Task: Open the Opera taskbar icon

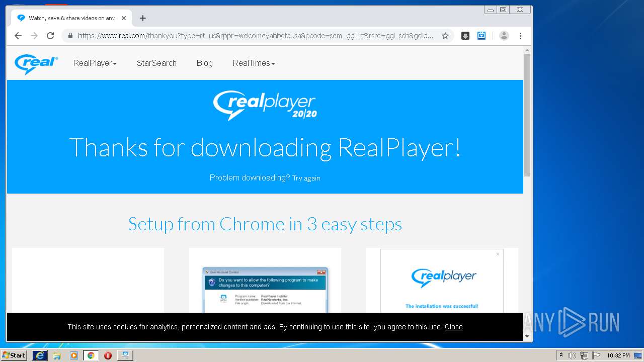Action: pos(108,355)
